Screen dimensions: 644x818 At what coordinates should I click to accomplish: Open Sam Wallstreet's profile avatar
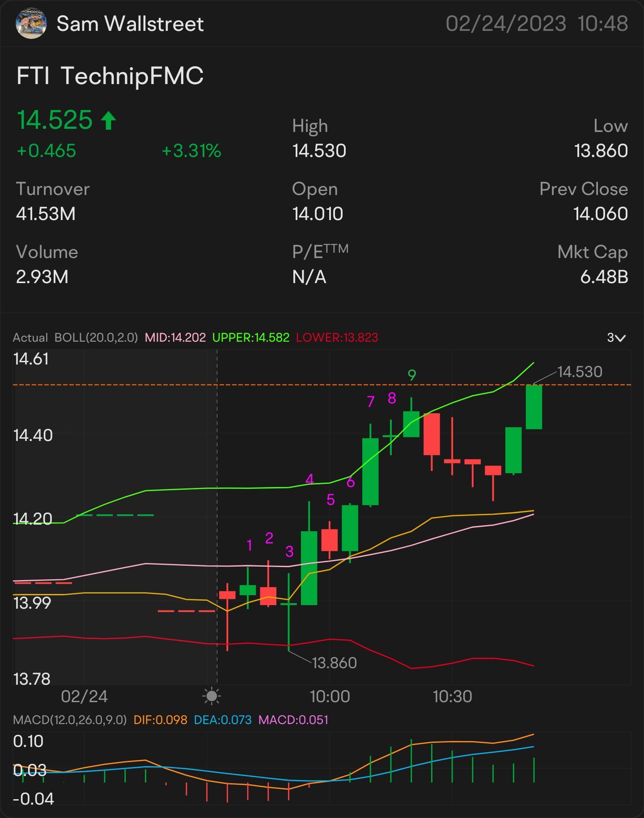point(31,23)
